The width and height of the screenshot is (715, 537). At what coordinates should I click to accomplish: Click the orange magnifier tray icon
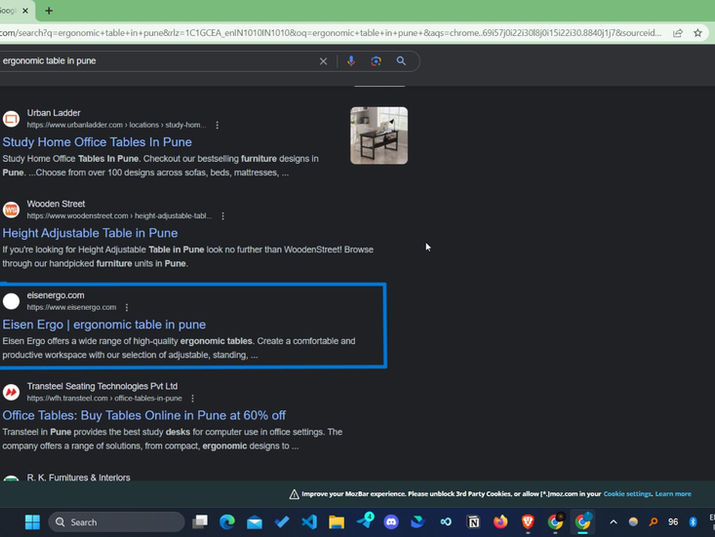653,522
